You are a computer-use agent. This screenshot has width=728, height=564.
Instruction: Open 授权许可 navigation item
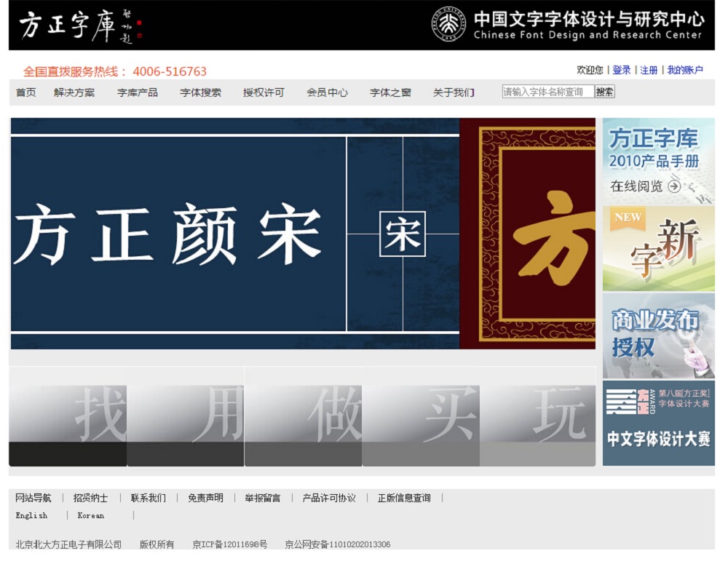tap(264, 92)
